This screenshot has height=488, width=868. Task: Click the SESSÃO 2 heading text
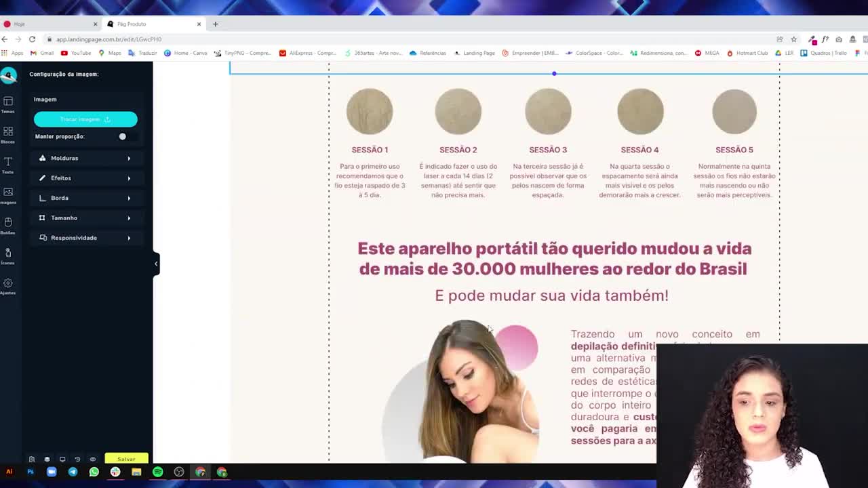(458, 150)
